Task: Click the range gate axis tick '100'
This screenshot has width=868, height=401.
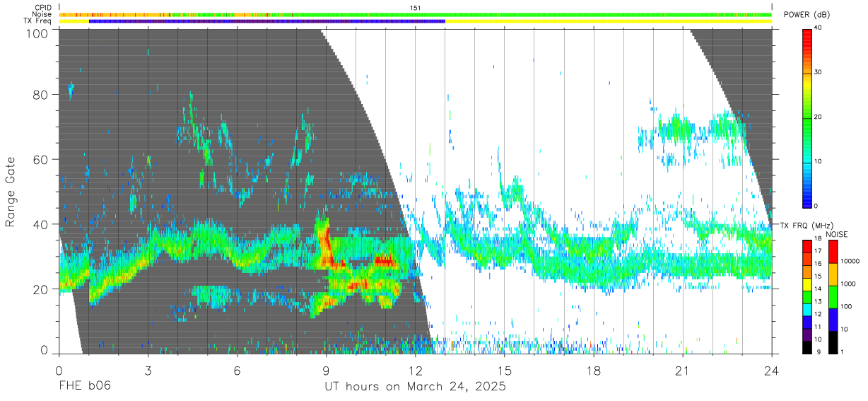Action: pos(36,33)
